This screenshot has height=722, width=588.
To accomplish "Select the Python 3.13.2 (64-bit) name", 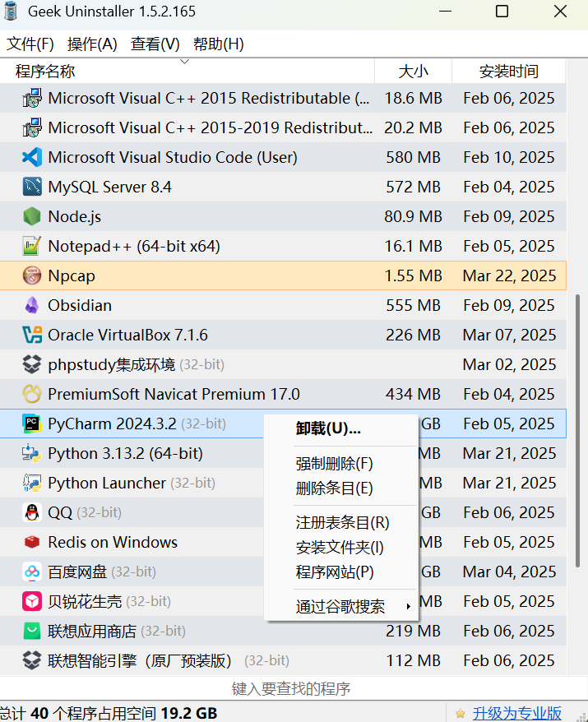I will (x=126, y=453).
